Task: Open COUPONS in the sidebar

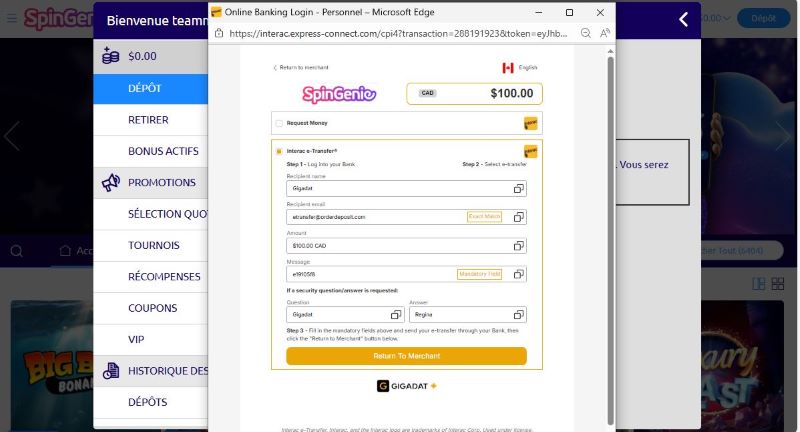Action: coord(151,308)
